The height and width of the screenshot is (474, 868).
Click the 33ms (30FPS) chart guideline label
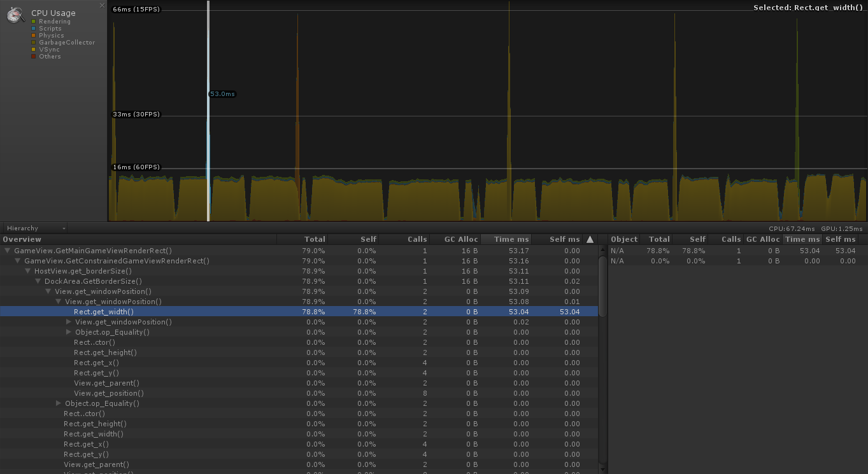click(136, 115)
